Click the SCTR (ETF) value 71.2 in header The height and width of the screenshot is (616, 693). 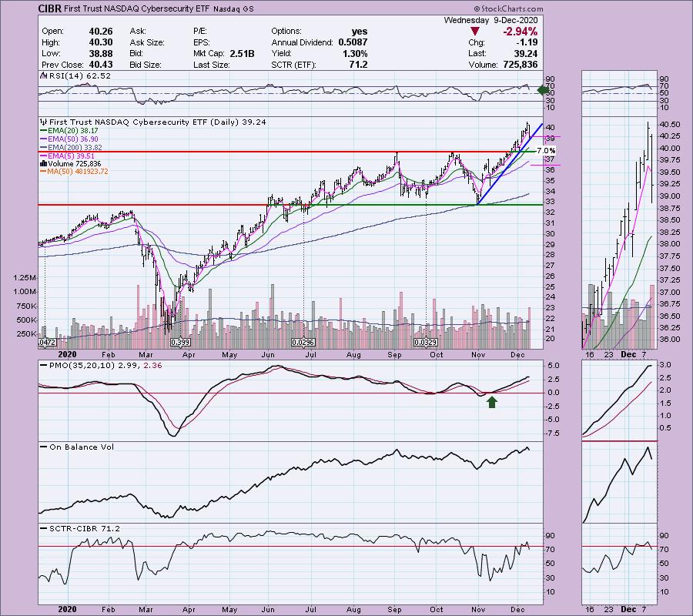[358, 65]
